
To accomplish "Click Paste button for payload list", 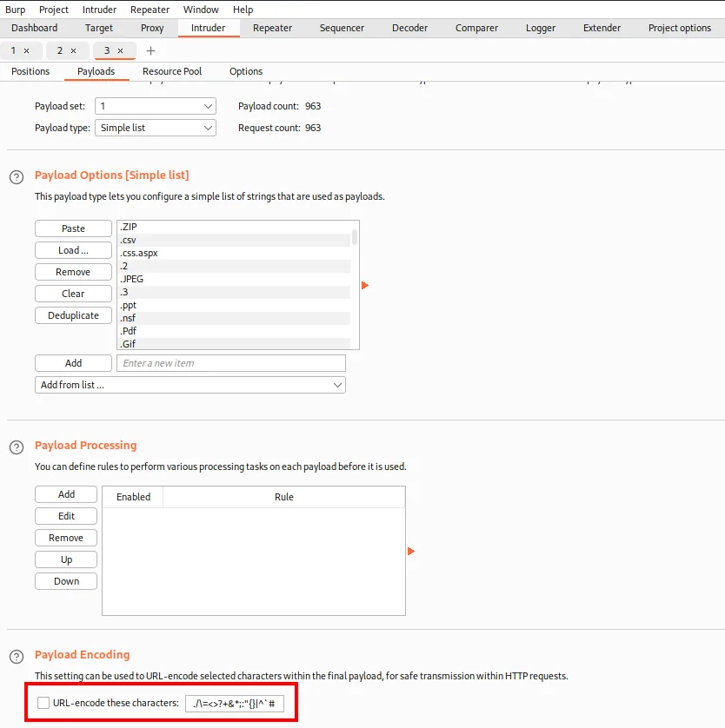I will pos(73,228).
